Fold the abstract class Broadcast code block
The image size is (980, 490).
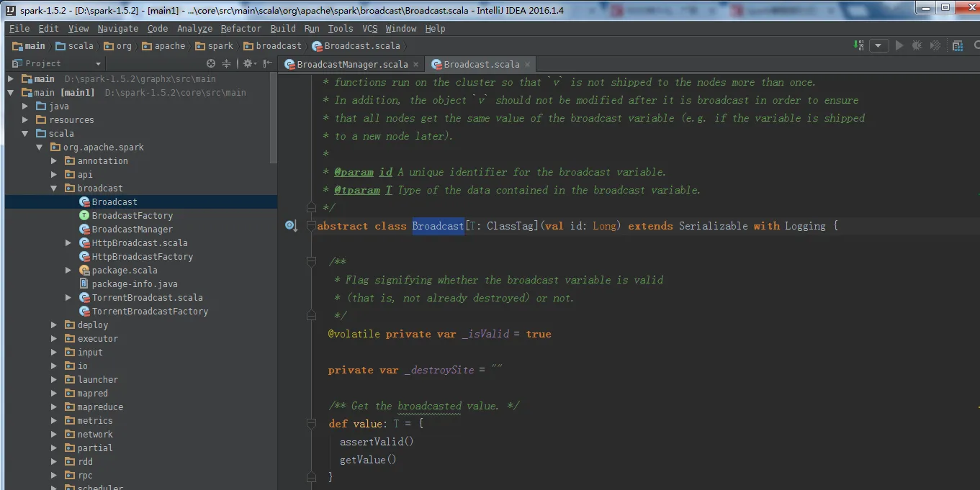point(311,226)
